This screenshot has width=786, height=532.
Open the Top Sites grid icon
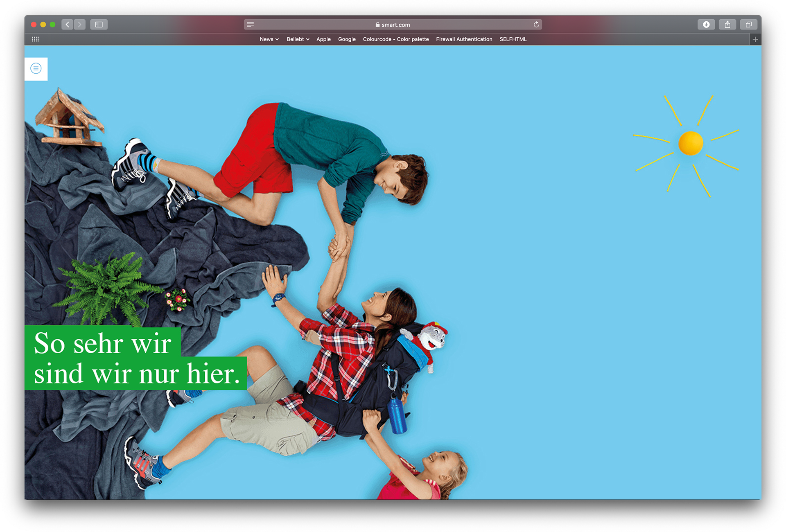click(x=35, y=39)
